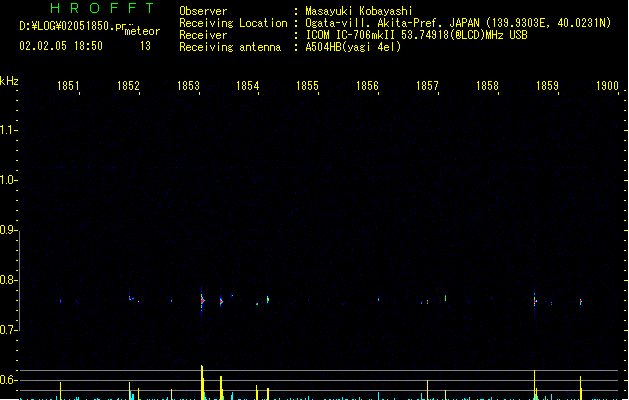Click the 1854 time axis label
The width and height of the screenshot is (629, 400).
[x=248, y=85]
